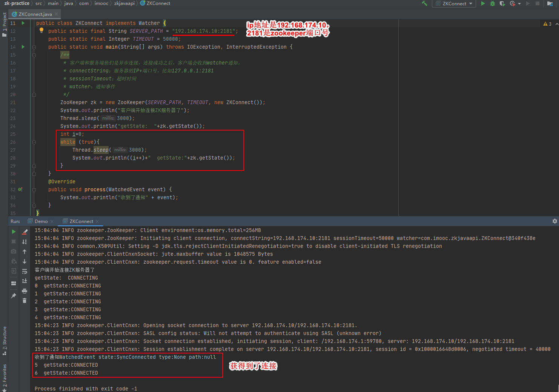The width and height of the screenshot is (559, 392).
Task: Collapse the main method fold marker on line 14
Action: [34, 47]
